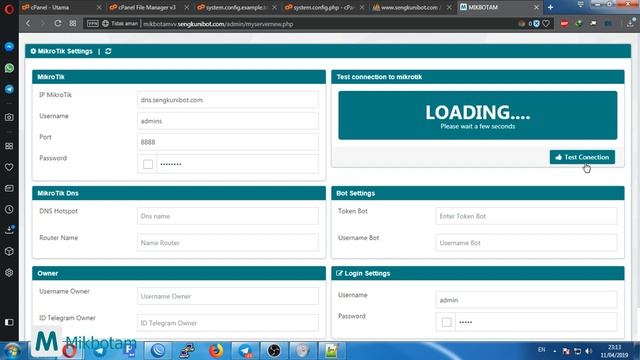Click Login Settings Username field with admin
The height and width of the screenshot is (360, 640).
[x=527, y=300]
